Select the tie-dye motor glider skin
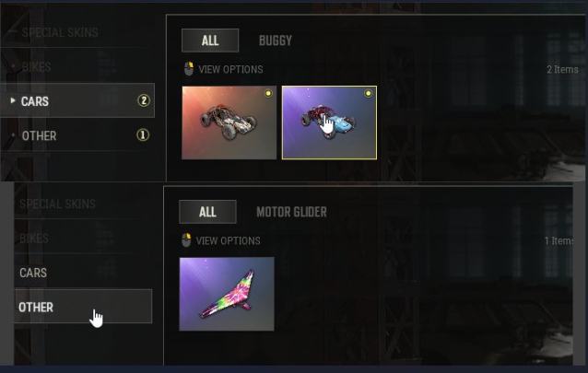 click(x=227, y=294)
